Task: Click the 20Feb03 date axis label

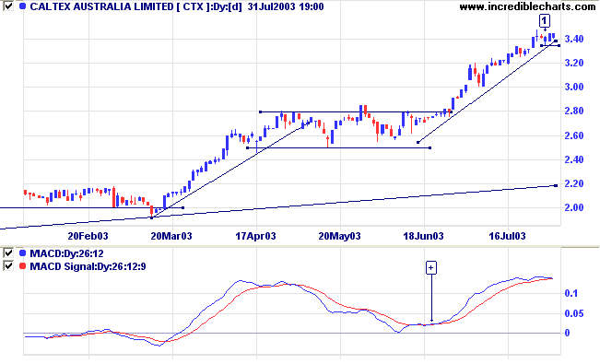Action: 88,236
